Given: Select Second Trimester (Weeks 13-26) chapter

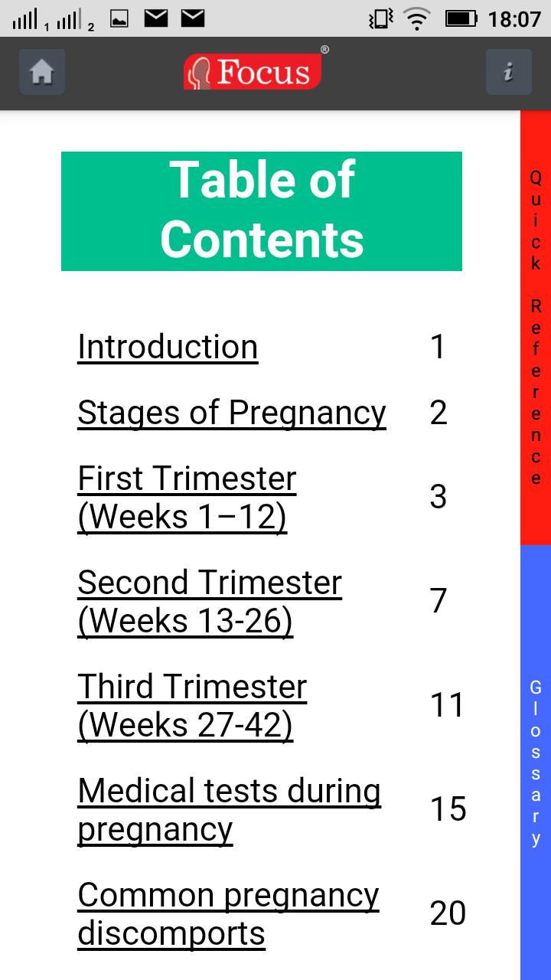Looking at the screenshot, I should pyautogui.click(x=209, y=602).
